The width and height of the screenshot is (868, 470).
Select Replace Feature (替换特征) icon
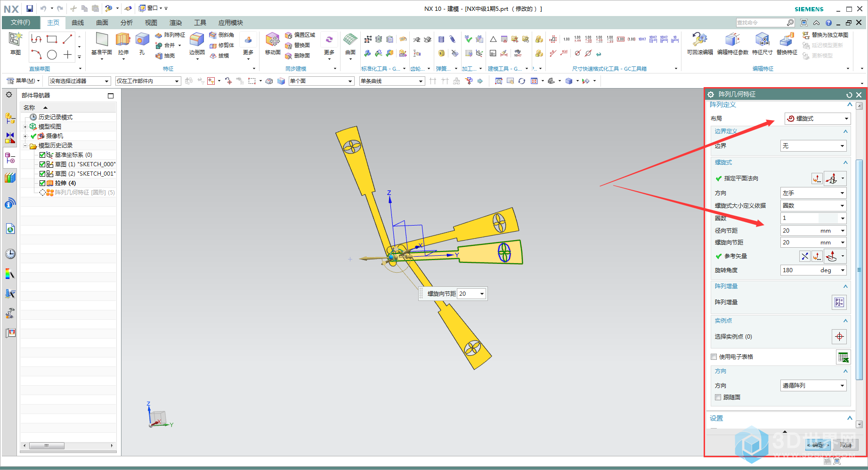787,43
